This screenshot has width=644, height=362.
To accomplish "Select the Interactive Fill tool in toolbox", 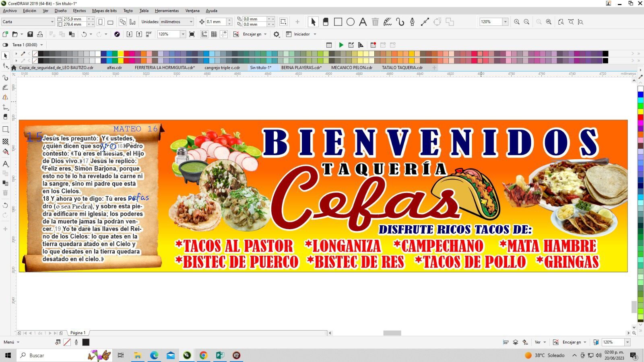I will 5,152.
